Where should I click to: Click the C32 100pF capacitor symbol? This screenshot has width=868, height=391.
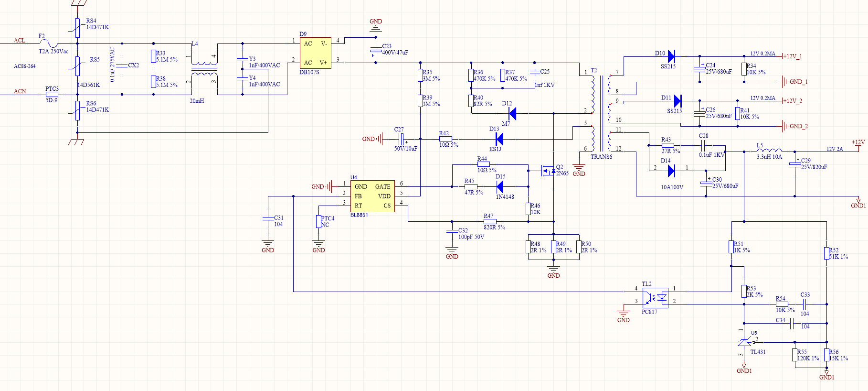point(452,231)
